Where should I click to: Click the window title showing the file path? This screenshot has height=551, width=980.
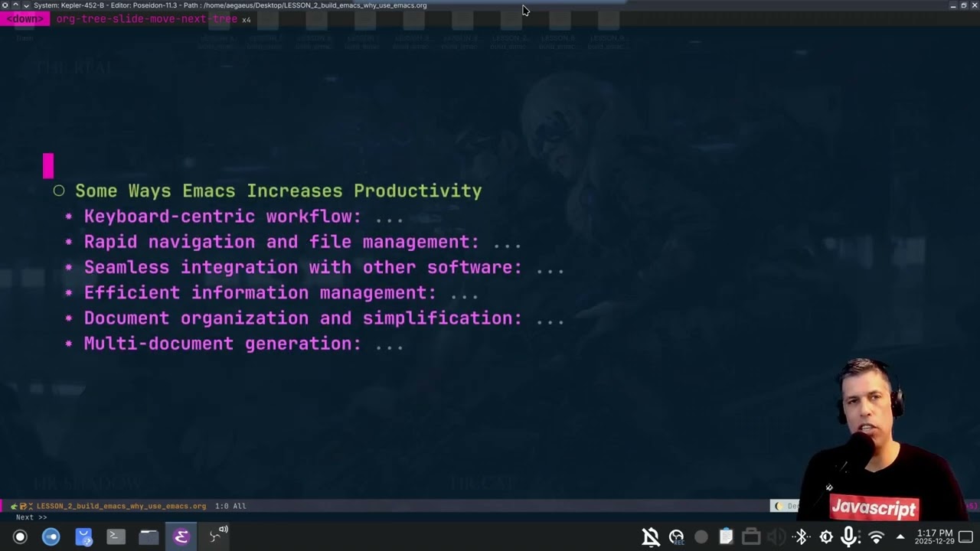pyautogui.click(x=230, y=5)
